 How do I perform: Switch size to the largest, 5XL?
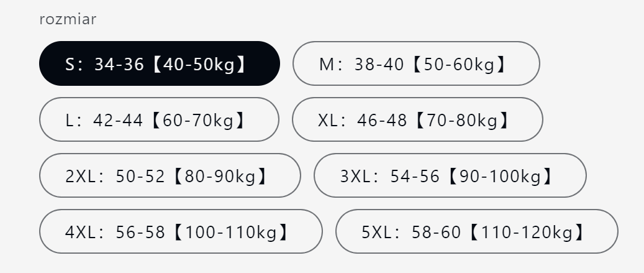[x=476, y=231]
